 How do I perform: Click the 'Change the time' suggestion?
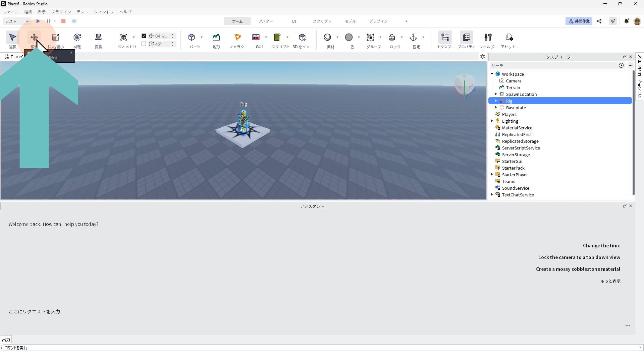tap(601, 246)
